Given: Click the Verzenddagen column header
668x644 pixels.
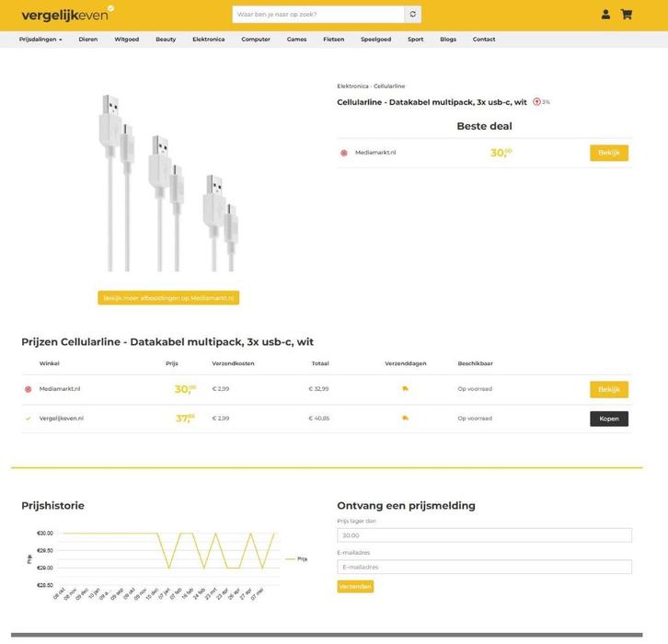Looking at the screenshot, I should [x=406, y=363].
